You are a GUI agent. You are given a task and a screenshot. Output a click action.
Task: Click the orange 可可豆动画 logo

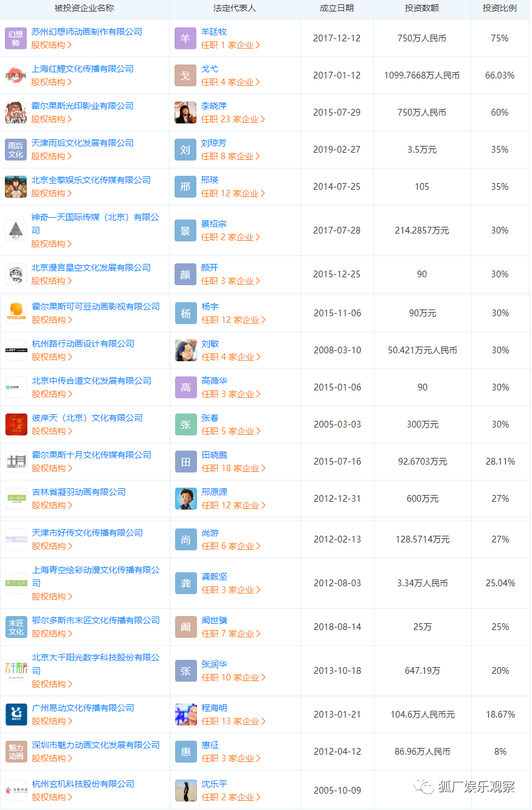click(16, 313)
